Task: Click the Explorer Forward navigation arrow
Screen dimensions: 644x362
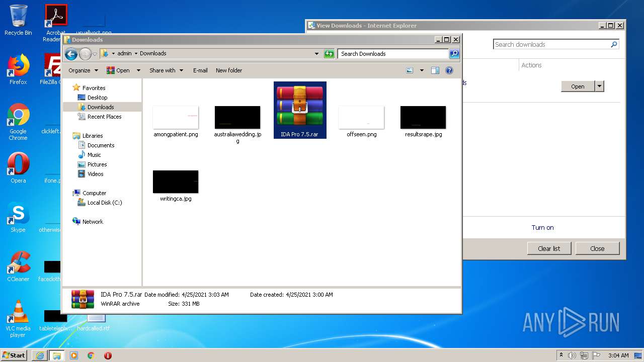Action: pos(85,54)
